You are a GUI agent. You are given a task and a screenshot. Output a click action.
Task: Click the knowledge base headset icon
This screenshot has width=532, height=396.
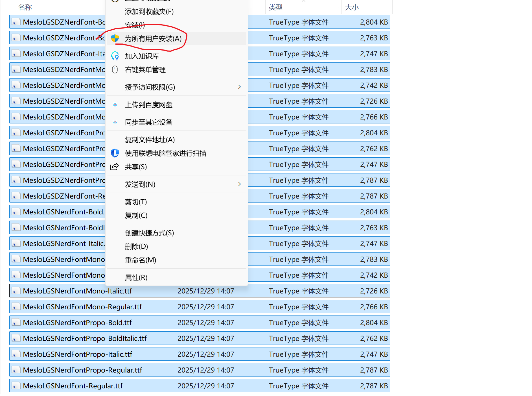tap(115, 56)
